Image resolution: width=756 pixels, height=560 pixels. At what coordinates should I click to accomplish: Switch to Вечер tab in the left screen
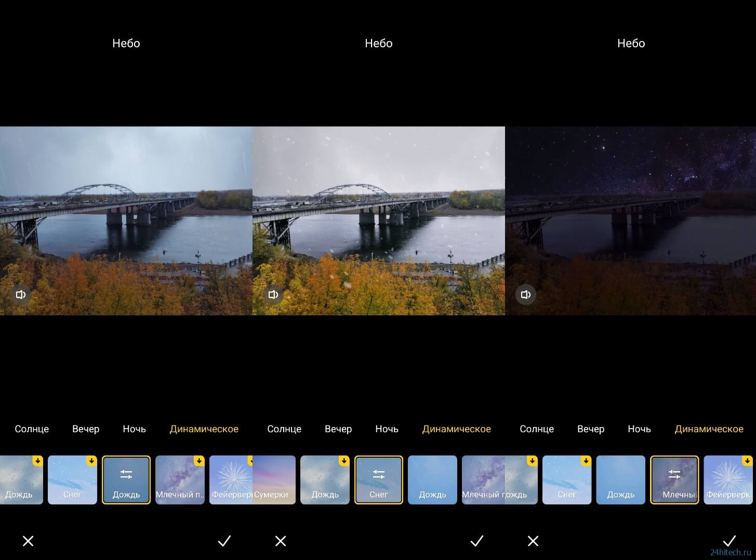(x=86, y=429)
